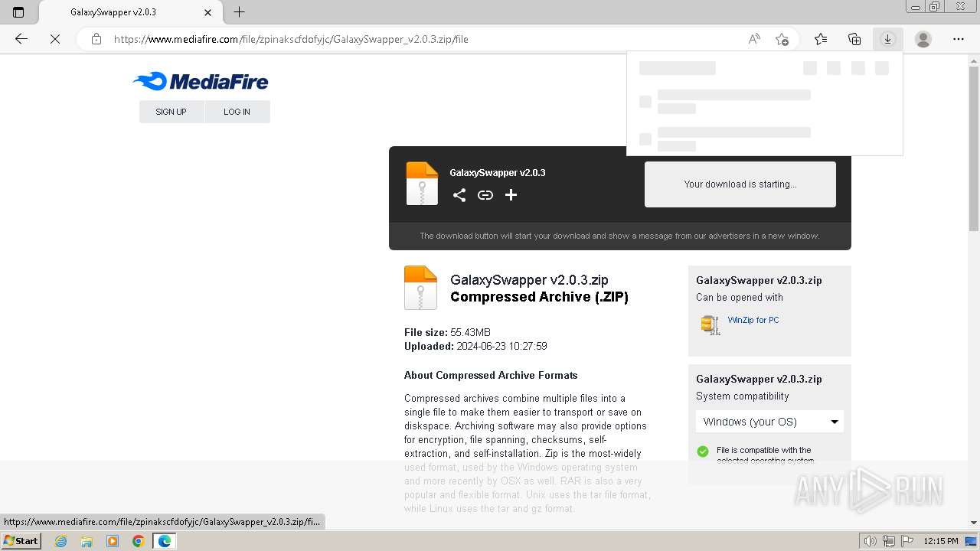Screen dimensions: 980x551
Task: Open the Windows Start menu
Action: (21, 541)
